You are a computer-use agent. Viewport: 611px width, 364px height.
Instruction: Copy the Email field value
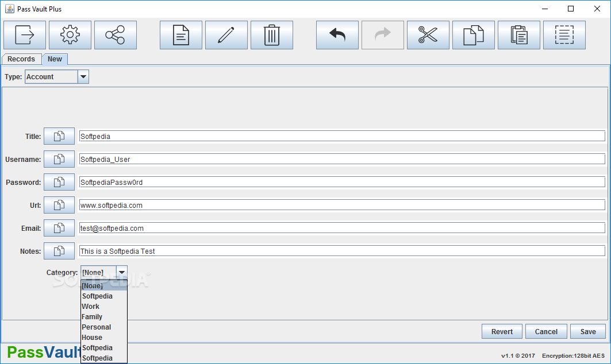click(x=59, y=228)
